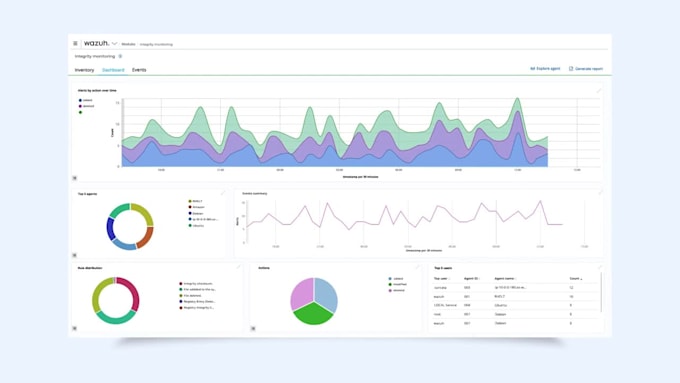Screen dimensions: 680x383
Task: Click the Integrity checksum legend entry
Action: coord(196,284)
